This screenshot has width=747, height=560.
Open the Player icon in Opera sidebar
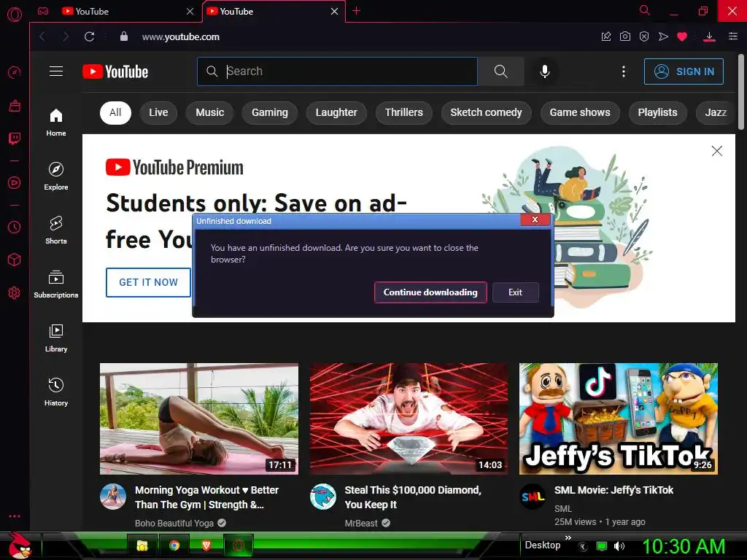tap(15, 183)
